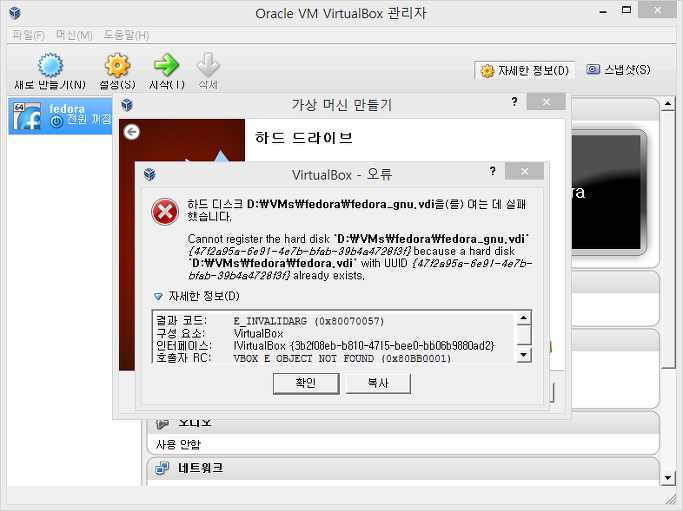683x511 pixels.
Task: Copy error details with 복사 button
Action: click(378, 383)
